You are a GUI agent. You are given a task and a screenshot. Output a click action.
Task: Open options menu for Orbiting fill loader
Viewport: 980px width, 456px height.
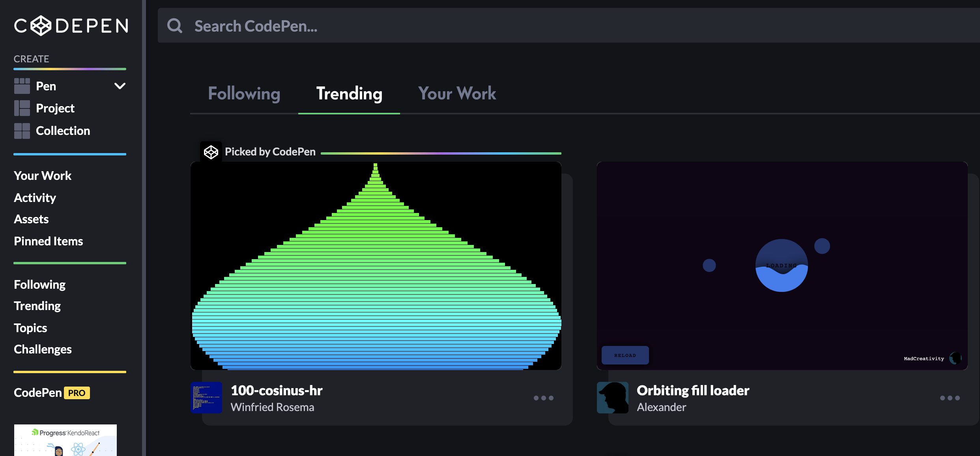coord(950,398)
